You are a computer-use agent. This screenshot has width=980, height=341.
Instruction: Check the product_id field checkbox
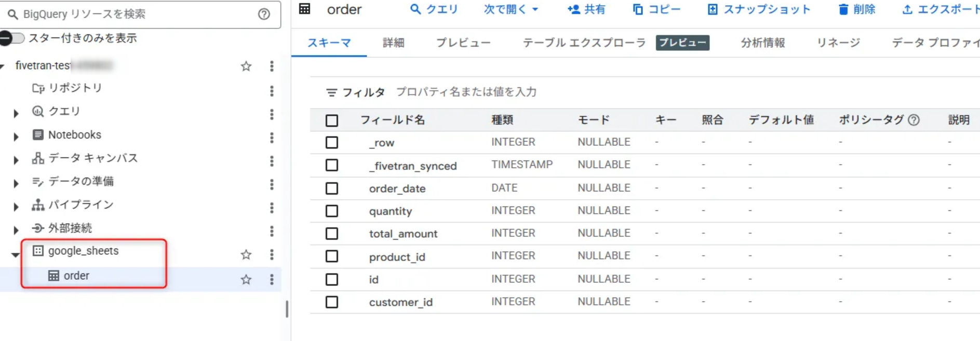[x=332, y=256]
